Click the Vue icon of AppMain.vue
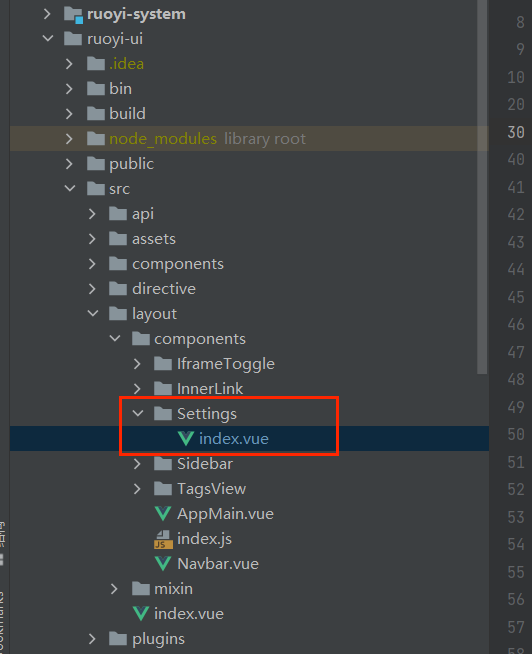Image resolution: width=532 pixels, height=654 pixels. [x=163, y=513]
